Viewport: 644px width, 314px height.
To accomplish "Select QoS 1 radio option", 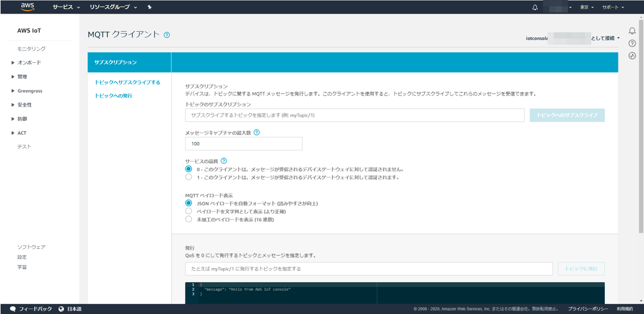I will pos(188,177).
